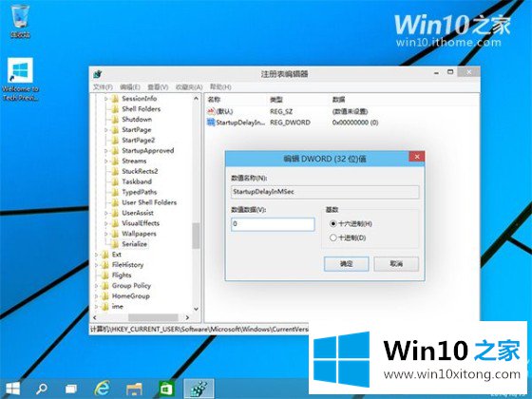532x399 pixels.
Task: Open the taskbar Search icon
Action: click(42, 389)
